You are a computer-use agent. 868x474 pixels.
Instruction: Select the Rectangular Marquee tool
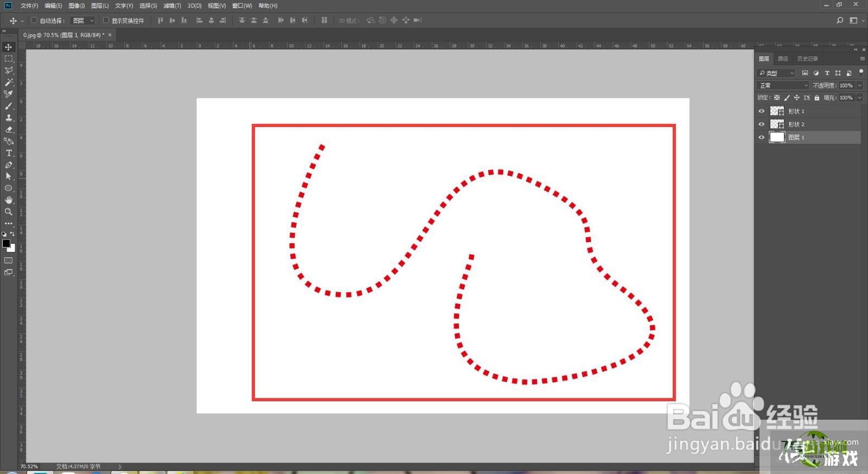[x=9, y=59]
